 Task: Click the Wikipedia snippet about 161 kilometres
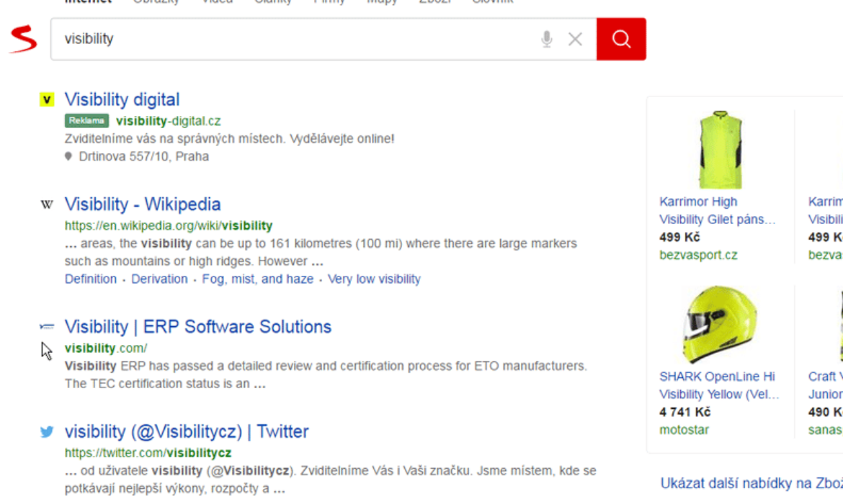[321, 252]
